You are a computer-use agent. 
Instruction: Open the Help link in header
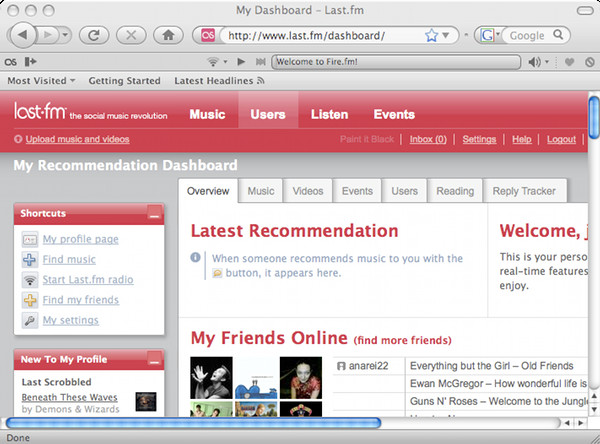pos(522,139)
